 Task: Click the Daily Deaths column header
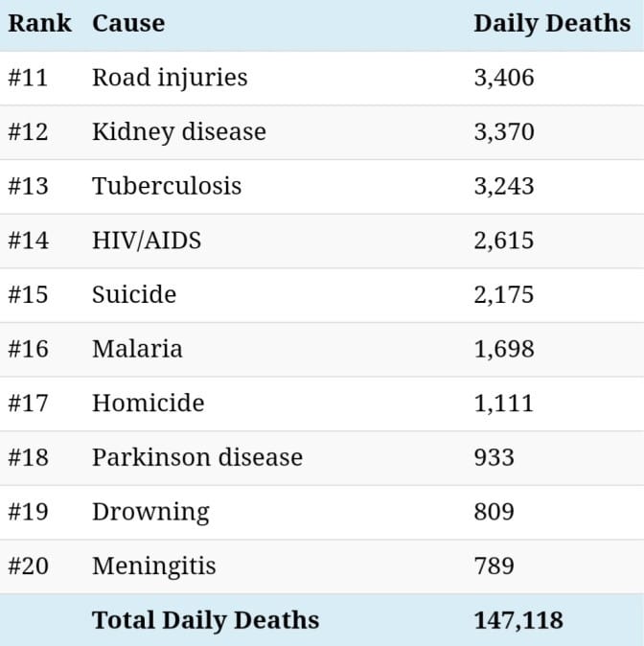pos(551,24)
